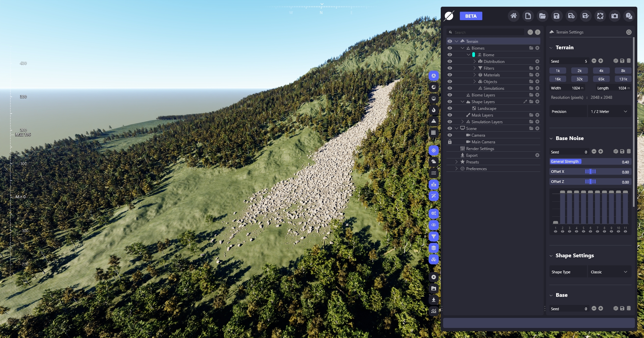Click the new file icon
644x338 pixels.
(528, 16)
